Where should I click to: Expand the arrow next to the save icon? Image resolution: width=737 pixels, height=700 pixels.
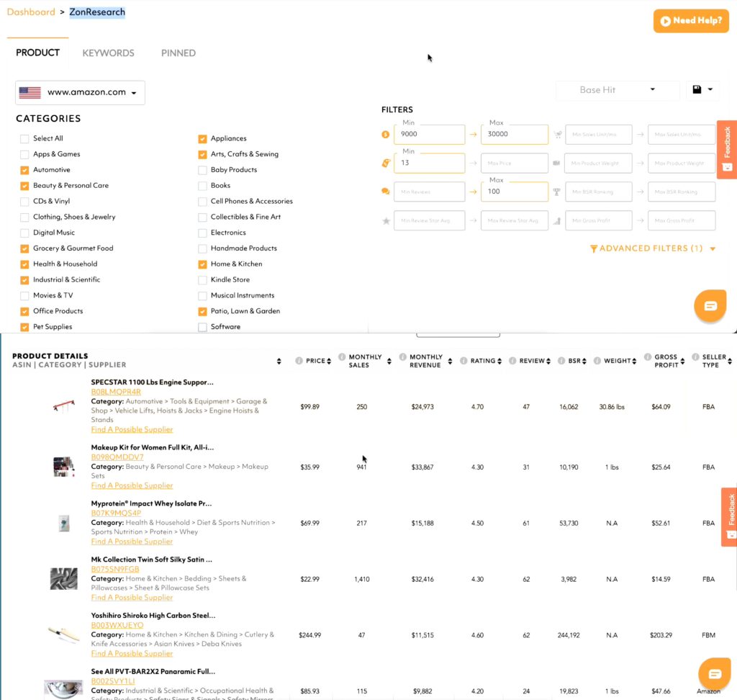pos(710,89)
